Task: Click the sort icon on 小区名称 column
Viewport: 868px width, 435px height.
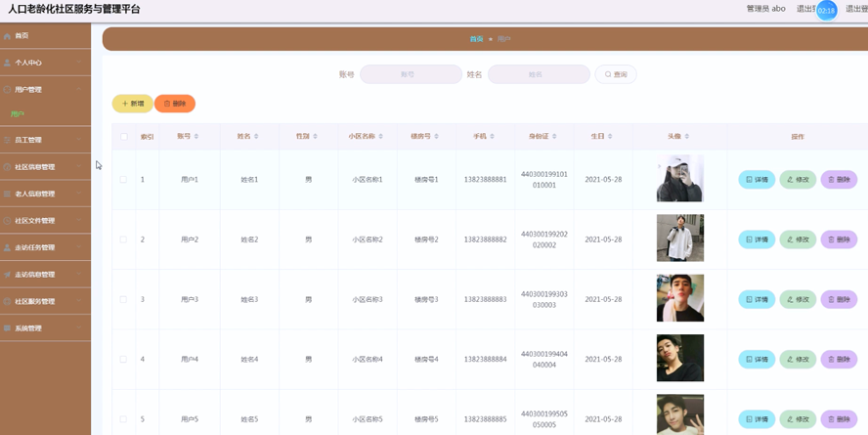Action: pyautogui.click(x=381, y=136)
